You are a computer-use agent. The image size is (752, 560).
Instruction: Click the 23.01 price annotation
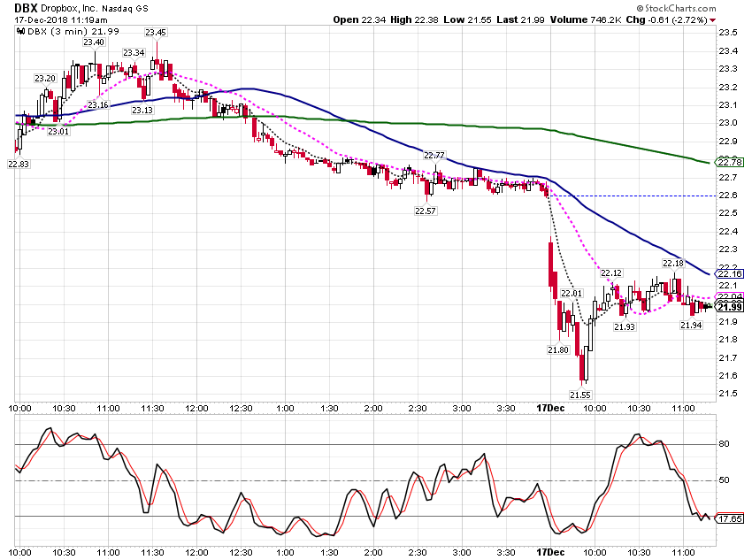tap(58, 131)
